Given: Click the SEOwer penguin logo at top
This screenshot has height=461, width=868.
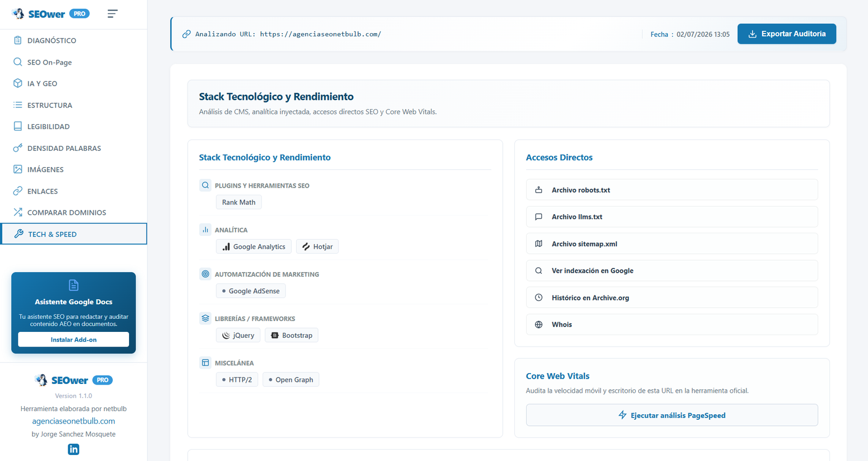Looking at the screenshot, I should pyautogui.click(x=18, y=14).
